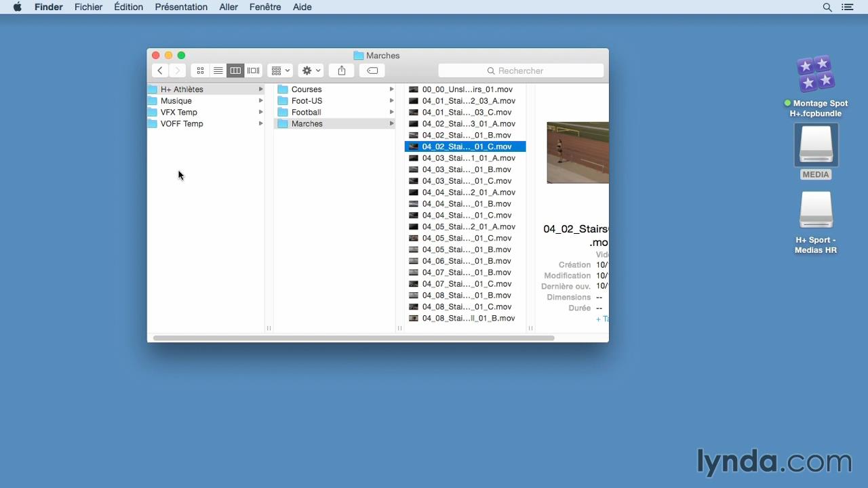Screen dimensions: 868x488
Task: Select the Foot-US folder
Action: tap(335, 101)
